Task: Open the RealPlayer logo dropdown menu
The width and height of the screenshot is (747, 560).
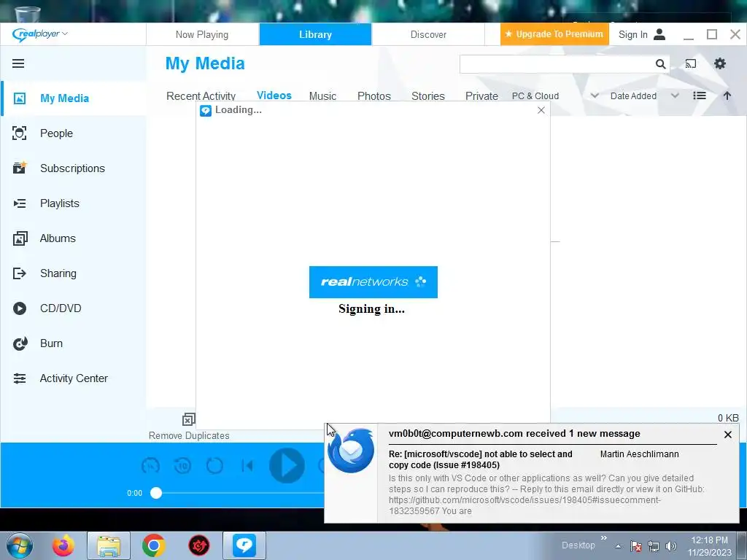Action: 40,34
